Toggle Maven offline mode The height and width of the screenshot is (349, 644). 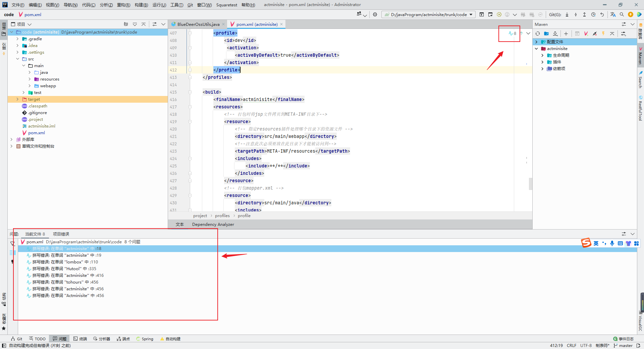click(595, 34)
